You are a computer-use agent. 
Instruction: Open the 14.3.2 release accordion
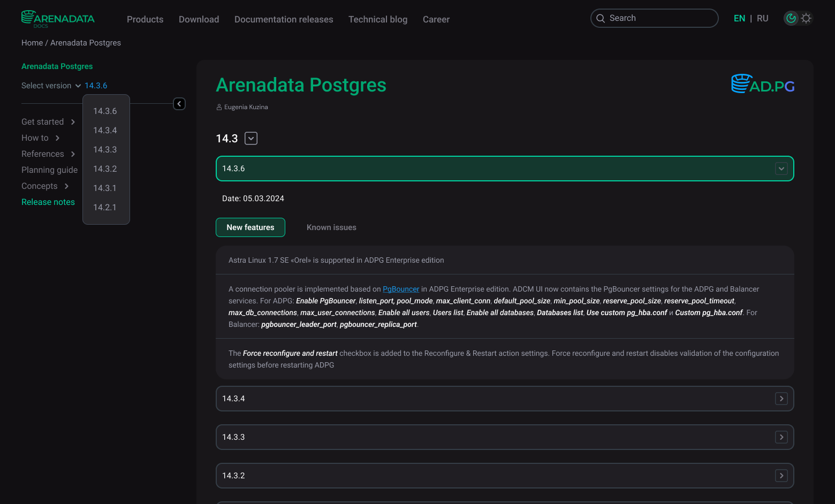coord(781,476)
